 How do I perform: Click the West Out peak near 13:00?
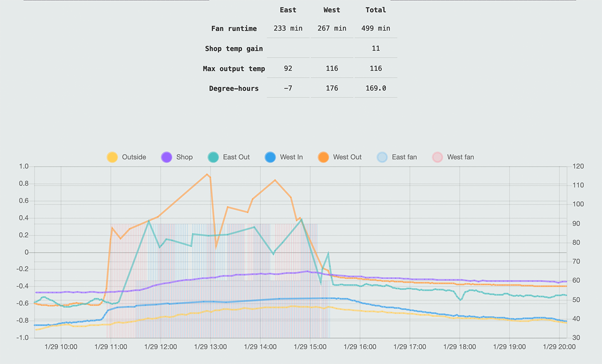coord(207,174)
